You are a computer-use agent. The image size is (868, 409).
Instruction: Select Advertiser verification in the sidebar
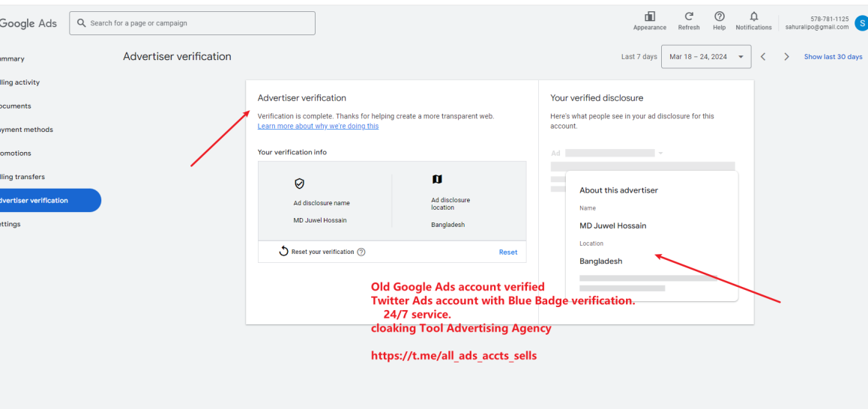(49, 200)
